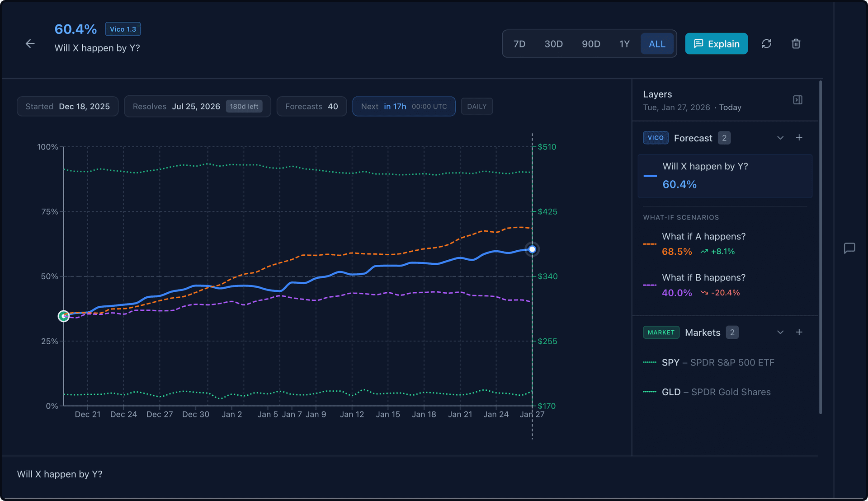Click the Layers panel scrollbar

click(x=820, y=247)
